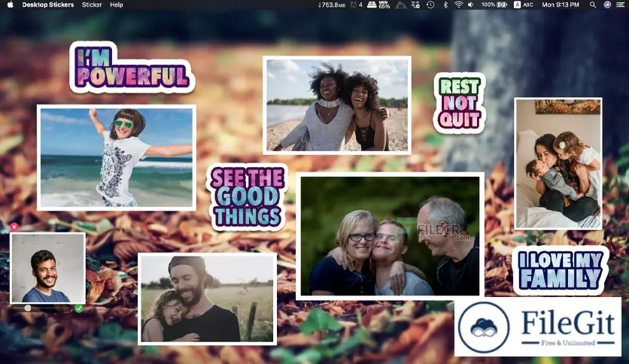Open Spotlight search magnifier icon
The width and height of the screenshot is (629, 364).
pyautogui.click(x=592, y=5)
